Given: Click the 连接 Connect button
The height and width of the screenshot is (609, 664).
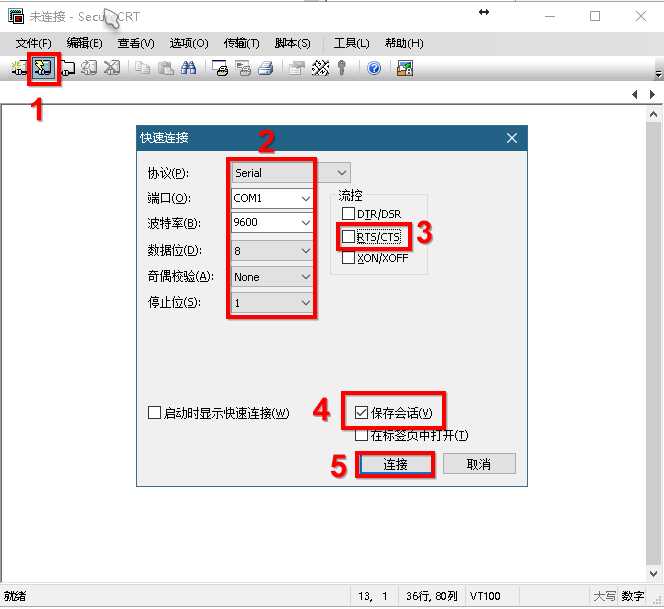Looking at the screenshot, I should (396, 465).
